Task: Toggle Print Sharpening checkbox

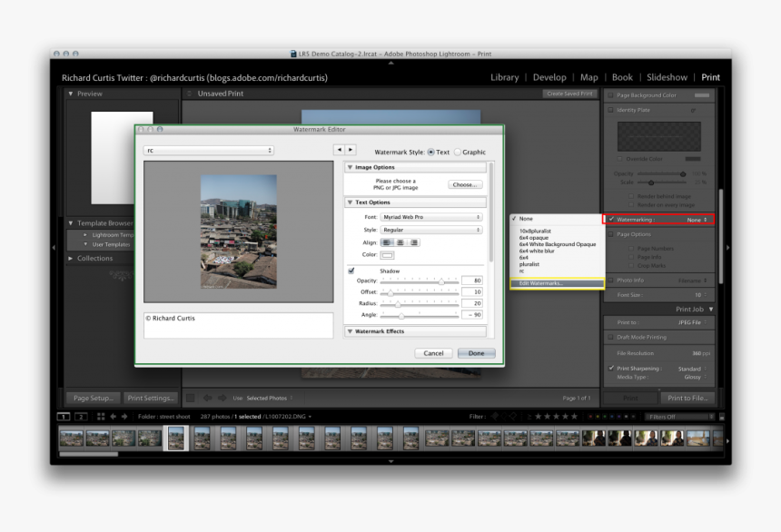Action: coord(611,368)
